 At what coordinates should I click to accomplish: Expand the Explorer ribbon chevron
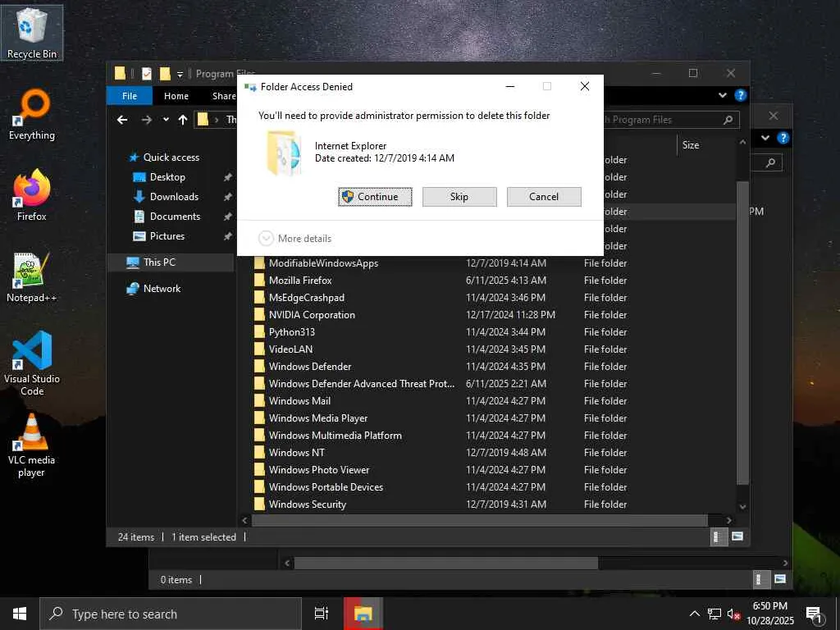click(x=723, y=95)
